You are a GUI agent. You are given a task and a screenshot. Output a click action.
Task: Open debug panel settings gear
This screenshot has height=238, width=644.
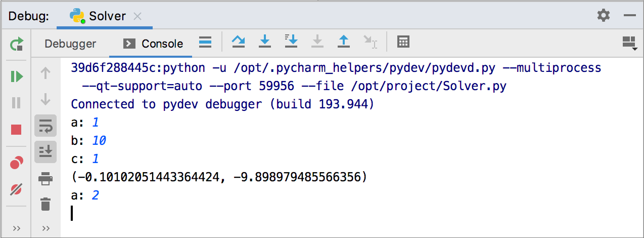tap(603, 15)
